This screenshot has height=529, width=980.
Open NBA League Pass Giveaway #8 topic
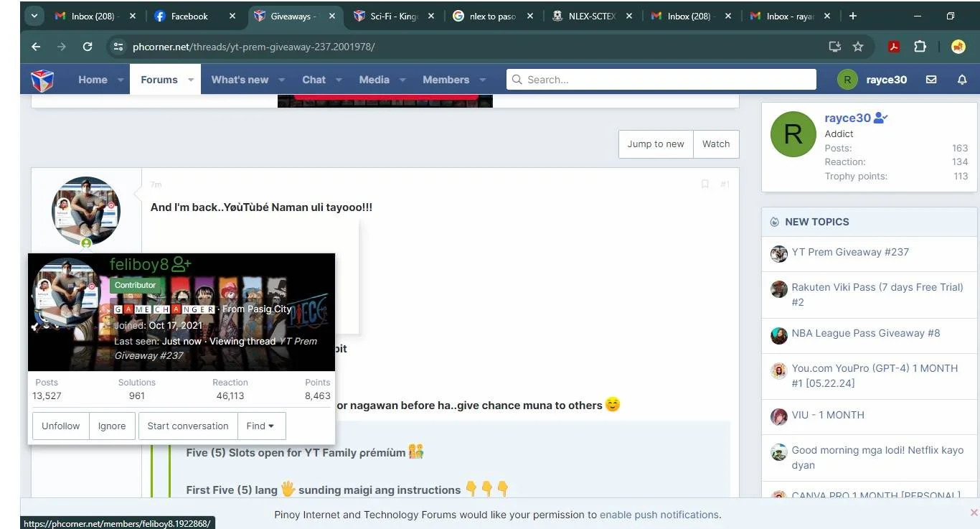(x=866, y=333)
